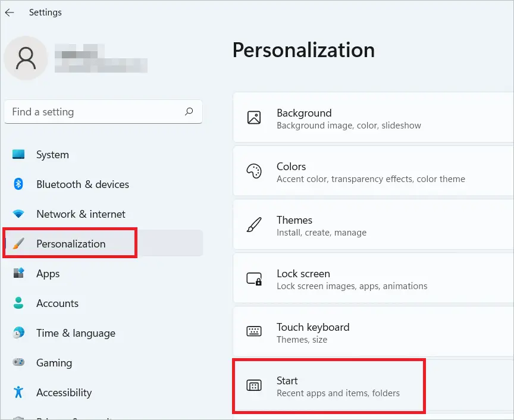
Task: Select System in the sidebar
Action: 52,155
